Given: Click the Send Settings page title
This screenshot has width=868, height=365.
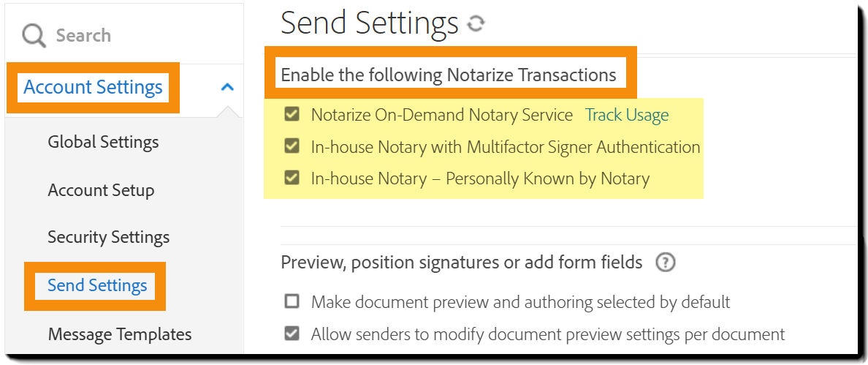Looking at the screenshot, I should pyautogui.click(x=369, y=23).
